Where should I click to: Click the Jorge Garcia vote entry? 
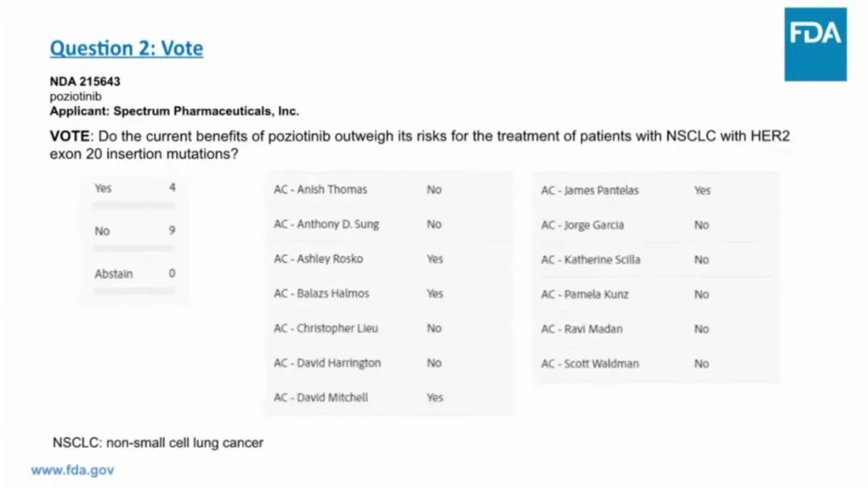(x=656, y=225)
